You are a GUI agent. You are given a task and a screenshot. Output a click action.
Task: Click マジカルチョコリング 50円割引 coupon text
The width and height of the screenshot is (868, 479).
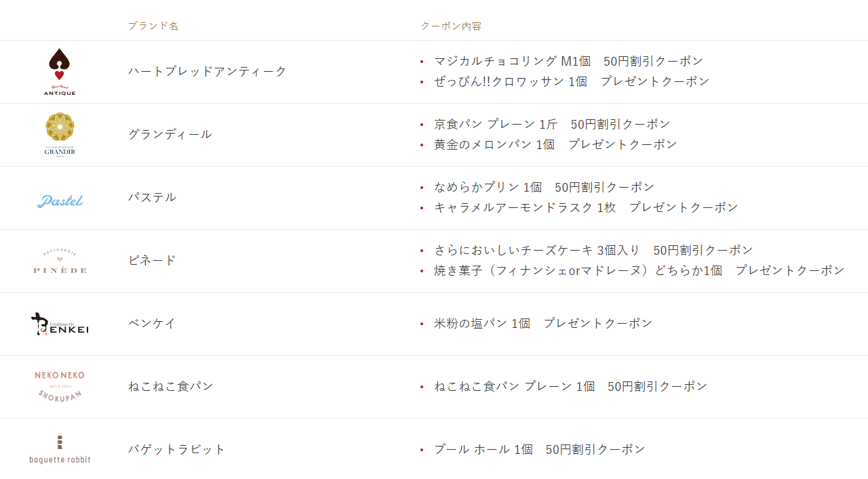(x=568, y=61)
